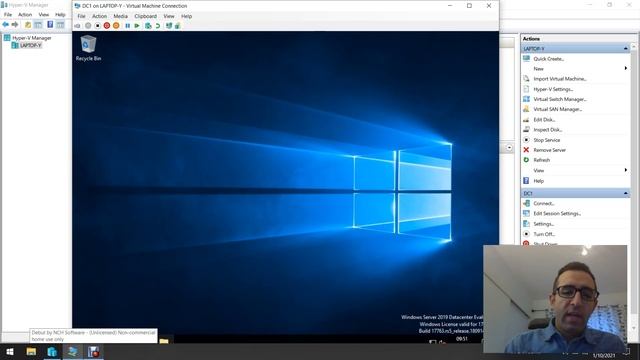Click the red Shut Down toolbar icon

(107, 26)
